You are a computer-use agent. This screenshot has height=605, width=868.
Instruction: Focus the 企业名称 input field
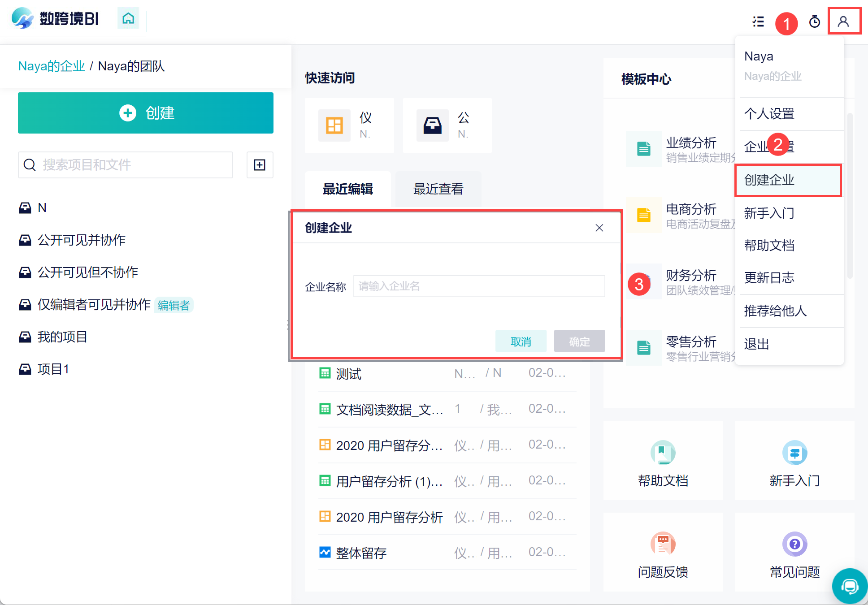[479, 286]
